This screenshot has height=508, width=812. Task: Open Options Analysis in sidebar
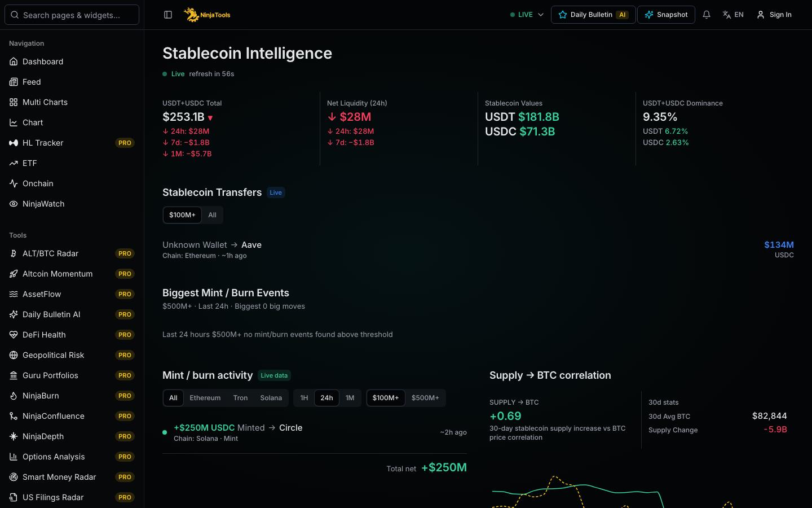pos(72,457)
